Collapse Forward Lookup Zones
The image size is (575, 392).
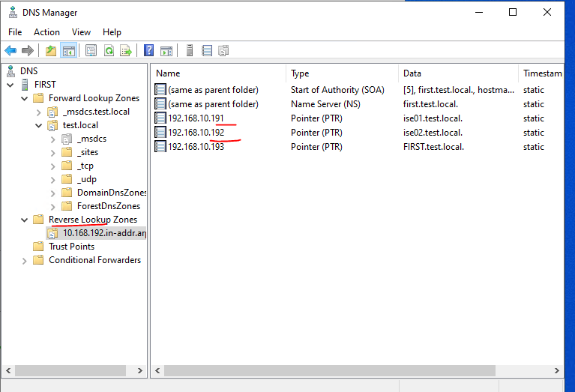point(24,98)
